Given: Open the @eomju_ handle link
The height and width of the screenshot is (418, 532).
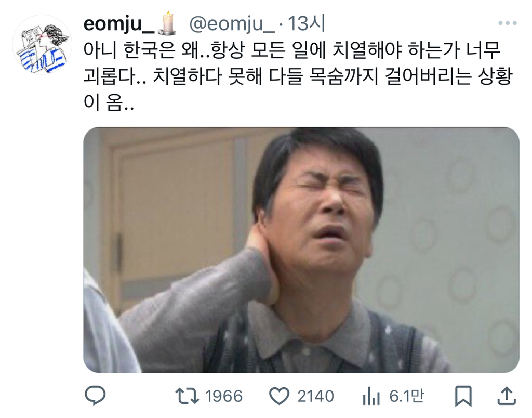Looking at the screenshot, I should pos(232,24).
